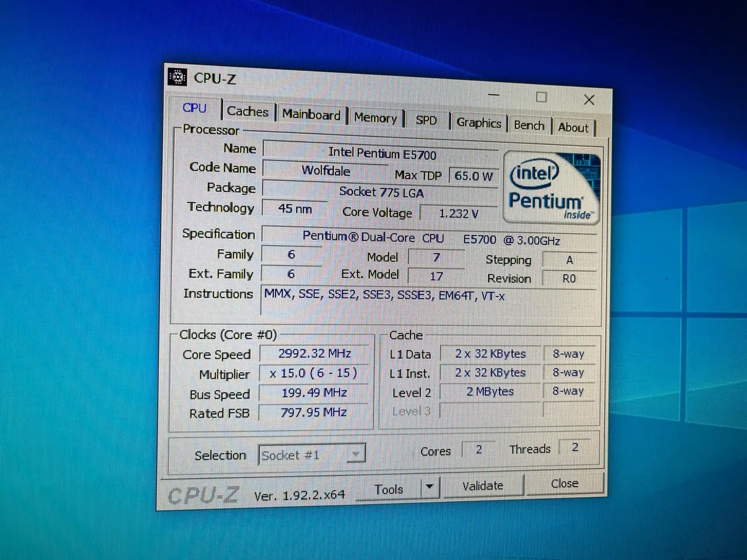Viewport: 747px width, 560px height.
Task: Click the Revision value R0
Action: coord(569,279)
